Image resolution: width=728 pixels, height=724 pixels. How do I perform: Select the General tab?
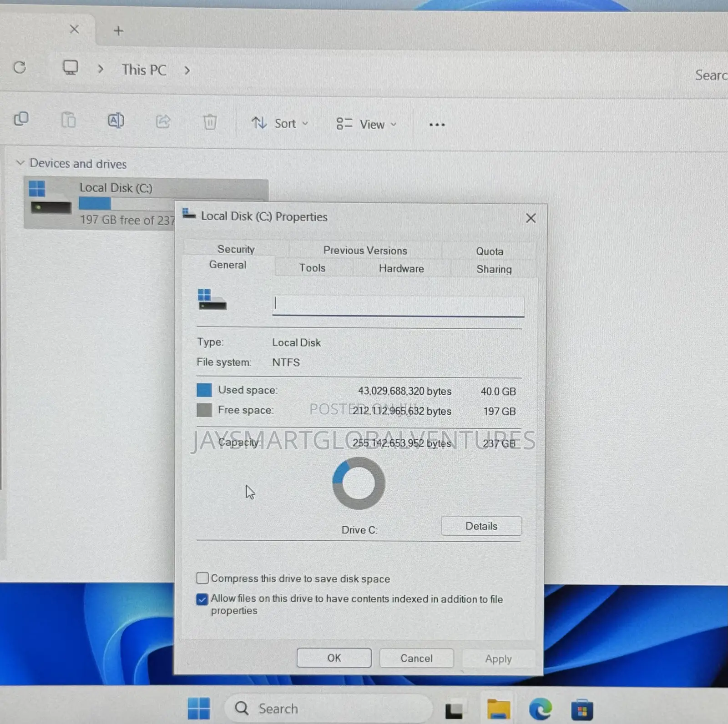[227, 265]
